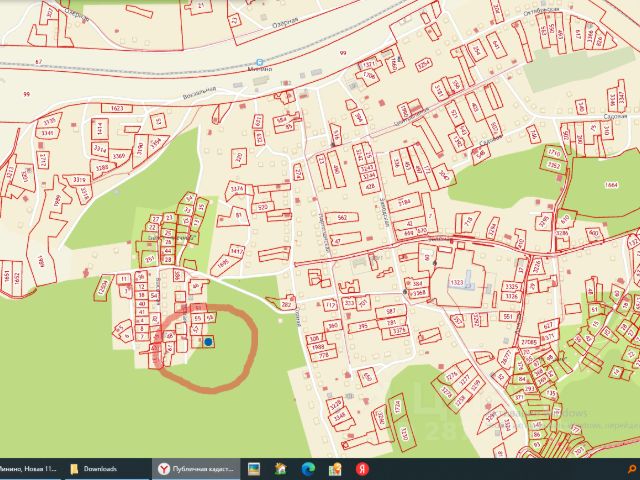Click the taskbar icon right of Edge

pyautogui.click(x=335, y=469)
